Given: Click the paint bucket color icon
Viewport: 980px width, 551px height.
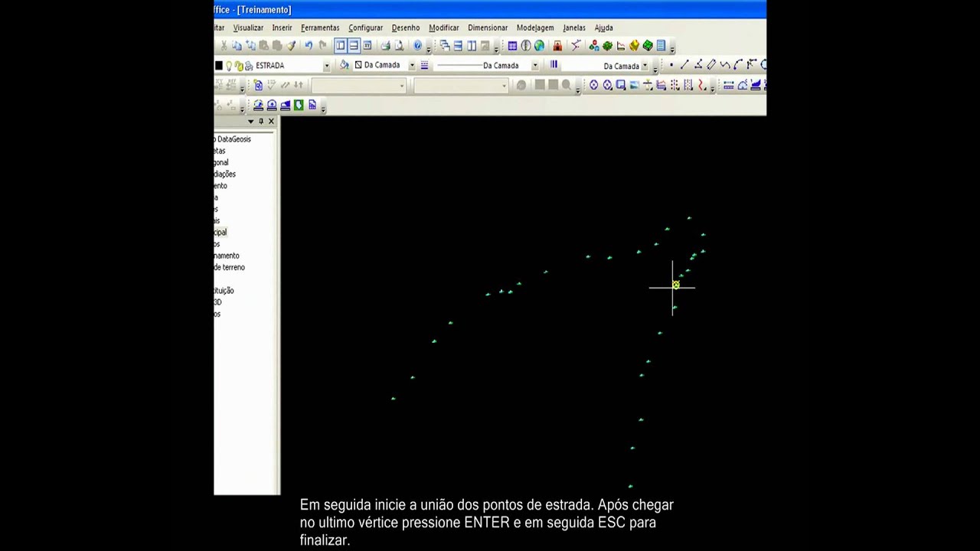Looking at the screenshot, I should (x=345, y=65).
